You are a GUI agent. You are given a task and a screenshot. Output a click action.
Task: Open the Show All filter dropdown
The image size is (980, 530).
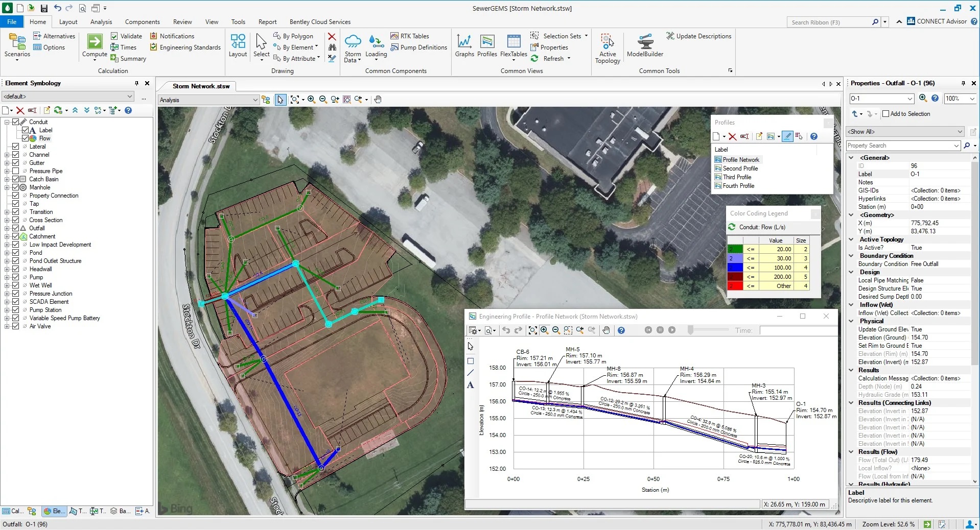point(960,132)
